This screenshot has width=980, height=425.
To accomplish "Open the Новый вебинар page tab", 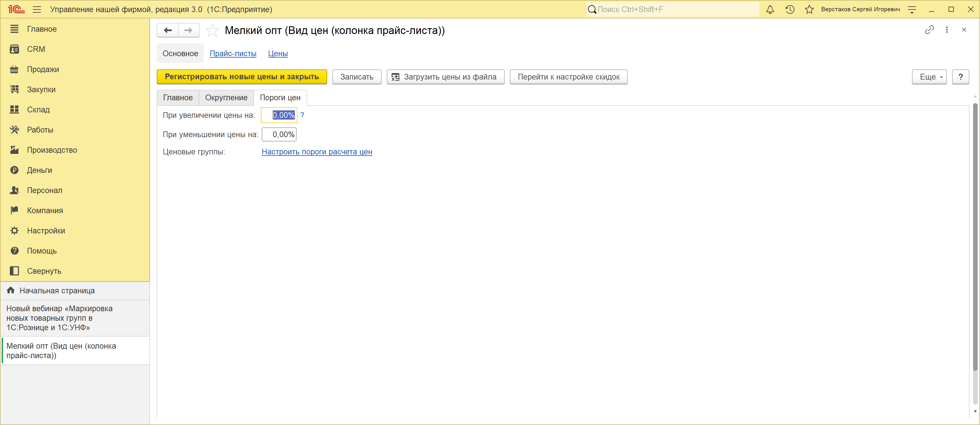I will [x=75, y=318].
